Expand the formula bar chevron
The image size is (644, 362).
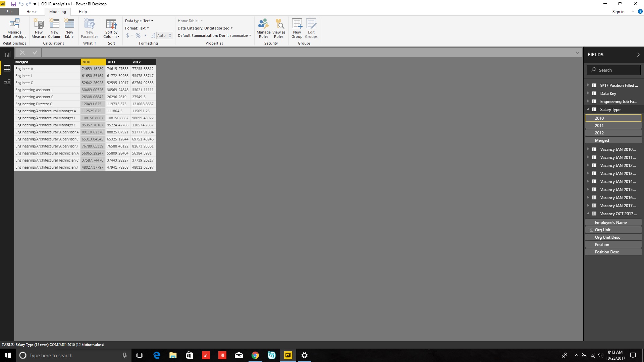(x=578, y=53)
